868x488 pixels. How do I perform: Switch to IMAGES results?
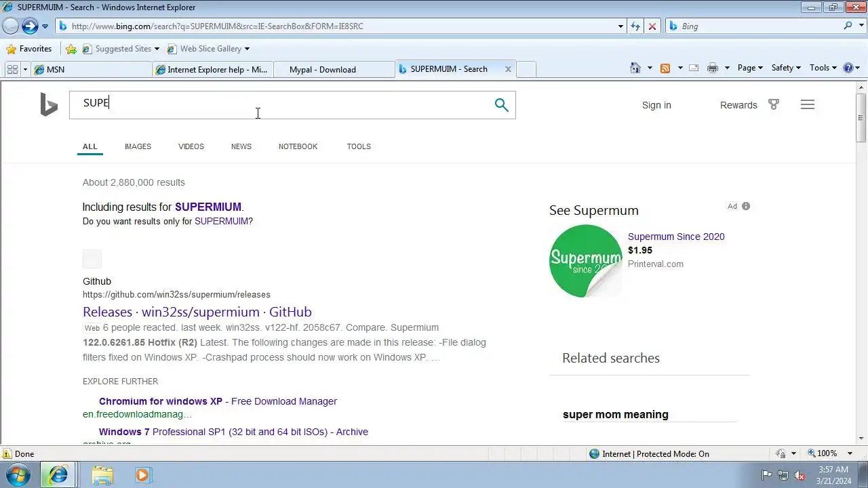click(138, 146)
